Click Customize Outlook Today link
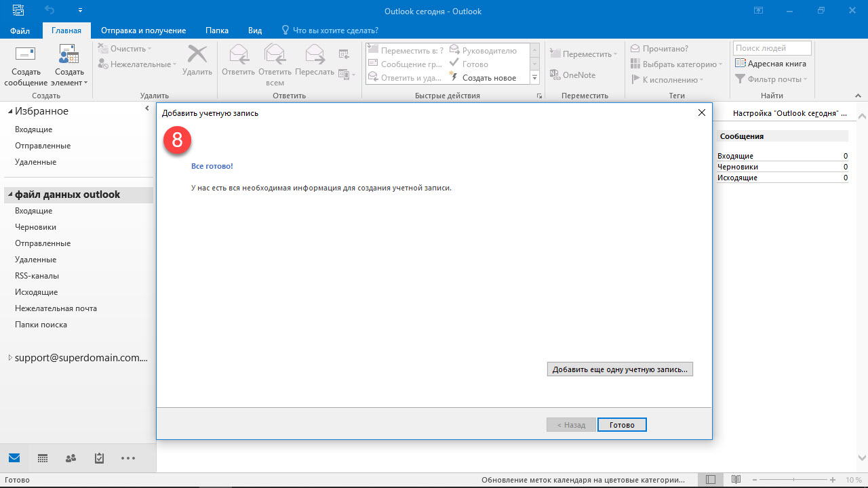This screenshot has height=488, width=868. [790, 113]
